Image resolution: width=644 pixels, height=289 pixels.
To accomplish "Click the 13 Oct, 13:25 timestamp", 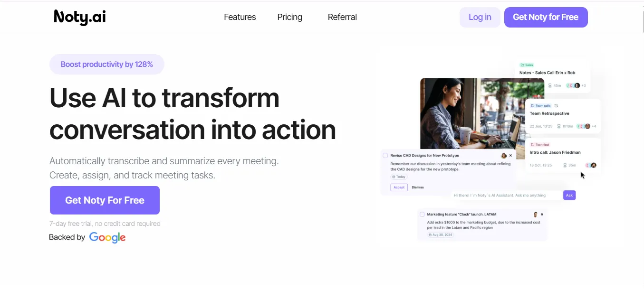I will (x=541, y=165).
